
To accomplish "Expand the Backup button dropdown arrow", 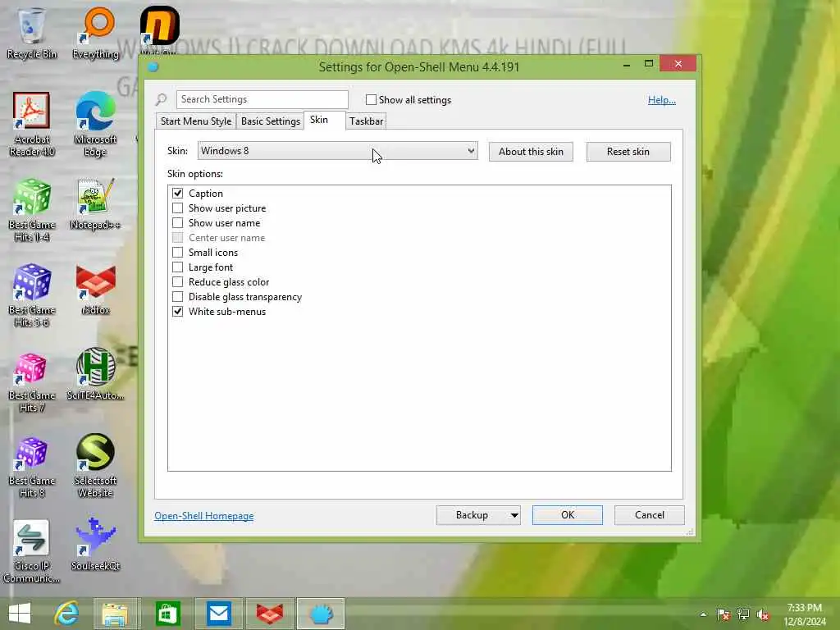I will [x=514, y=515].
